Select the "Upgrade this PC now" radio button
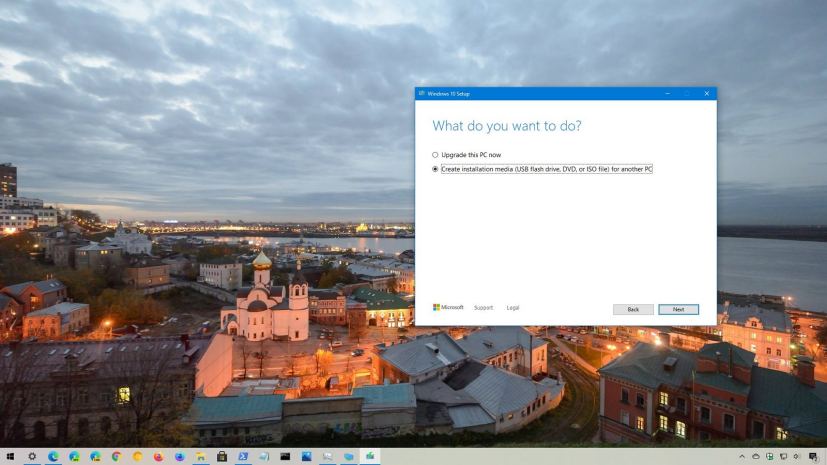This screenshot has height=465, width=827. [435, 155]
